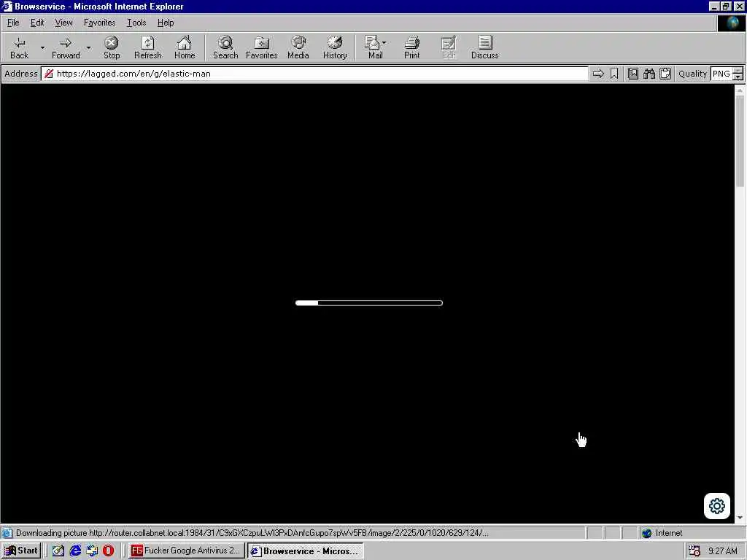Refresh the current page

coord(147,47)
